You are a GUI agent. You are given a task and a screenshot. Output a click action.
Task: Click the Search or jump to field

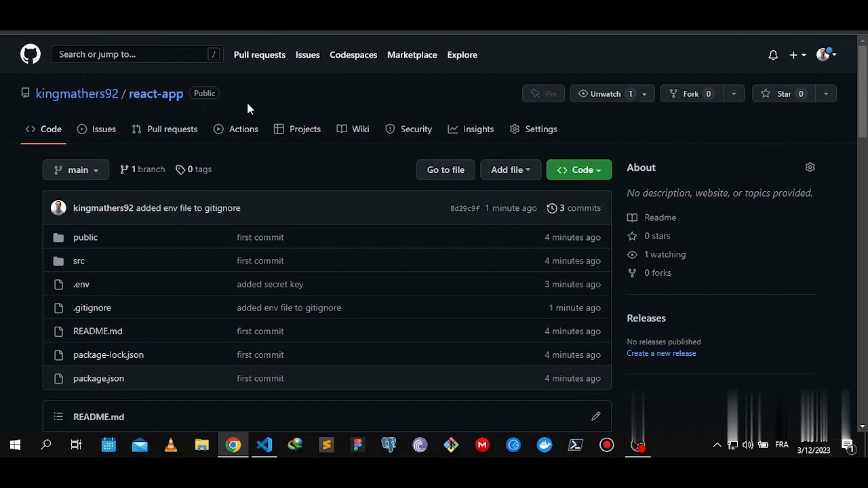point(137,54)
